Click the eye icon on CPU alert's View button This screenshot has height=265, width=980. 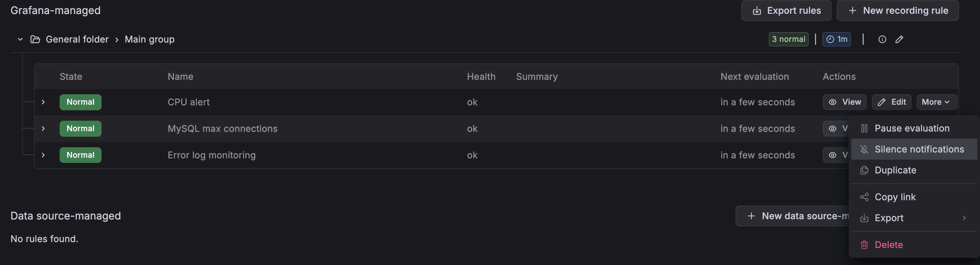[832, 102]
